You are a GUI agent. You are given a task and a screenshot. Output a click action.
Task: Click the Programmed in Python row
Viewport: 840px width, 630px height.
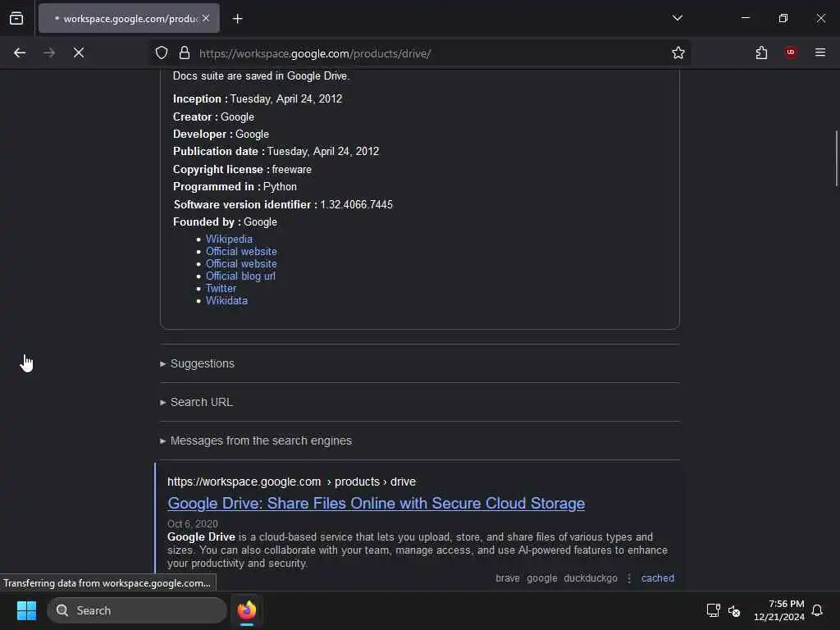[x=235, y=186]
